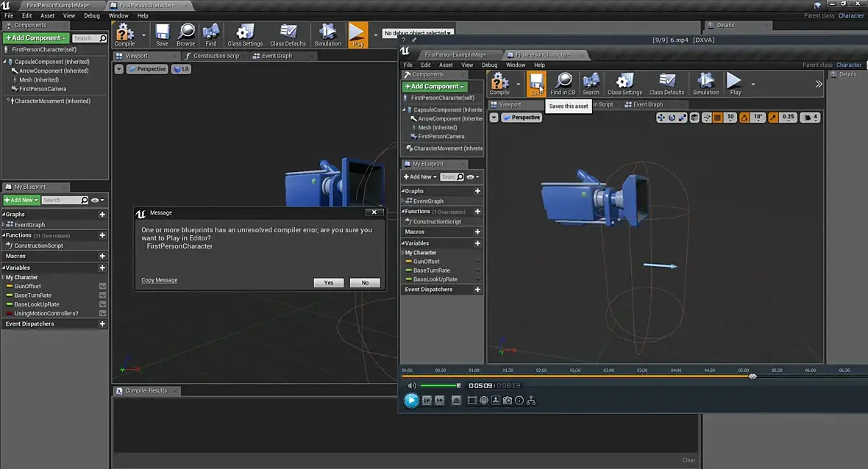Toggle grid snapping icon in viewport toolbar
This screenshot has width=868, height=469.
pos(716,118)
